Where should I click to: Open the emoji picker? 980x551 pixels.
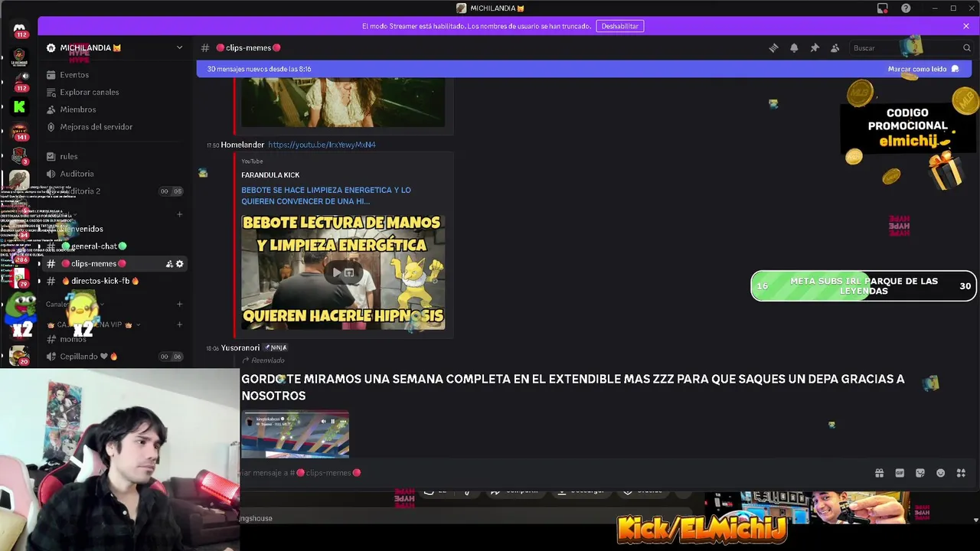coord(941,473)
